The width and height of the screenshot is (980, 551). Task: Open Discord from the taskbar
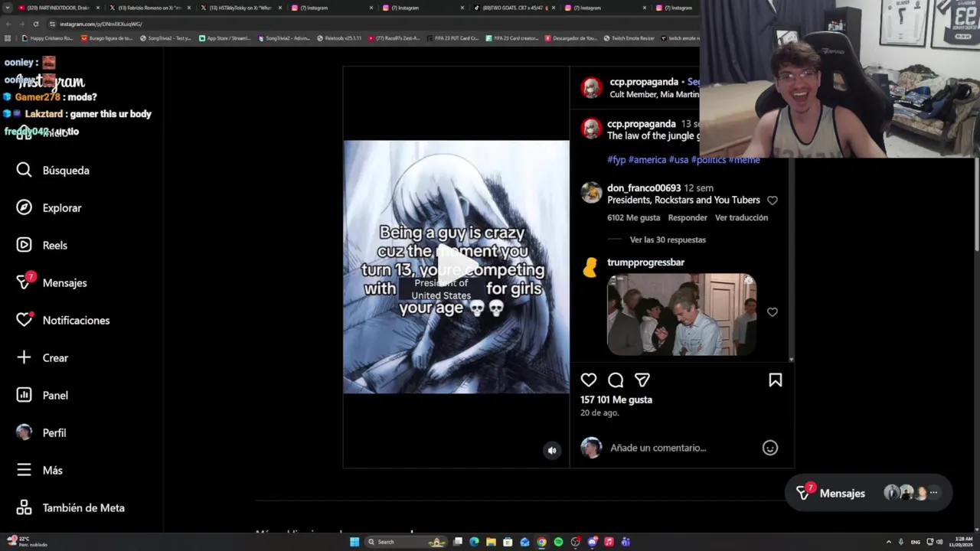pos(592,542)
